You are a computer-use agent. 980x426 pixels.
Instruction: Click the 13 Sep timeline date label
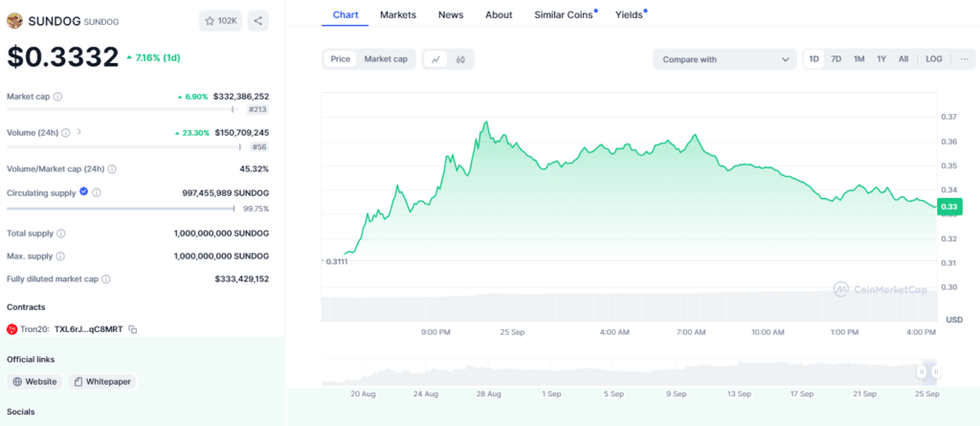point(740,394)
